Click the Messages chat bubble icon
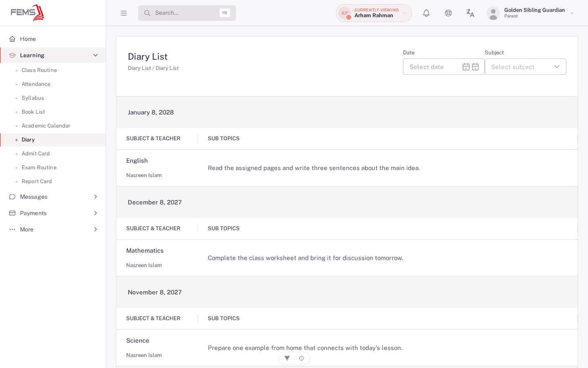This screenshot has width=588, height=368. [x=12, y=197]
